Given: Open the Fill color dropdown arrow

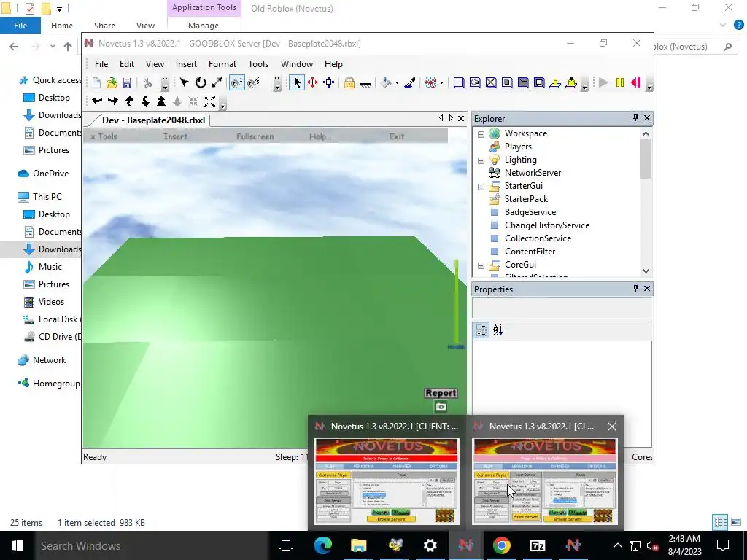Looking at the screenshot, I should (397, 83).
